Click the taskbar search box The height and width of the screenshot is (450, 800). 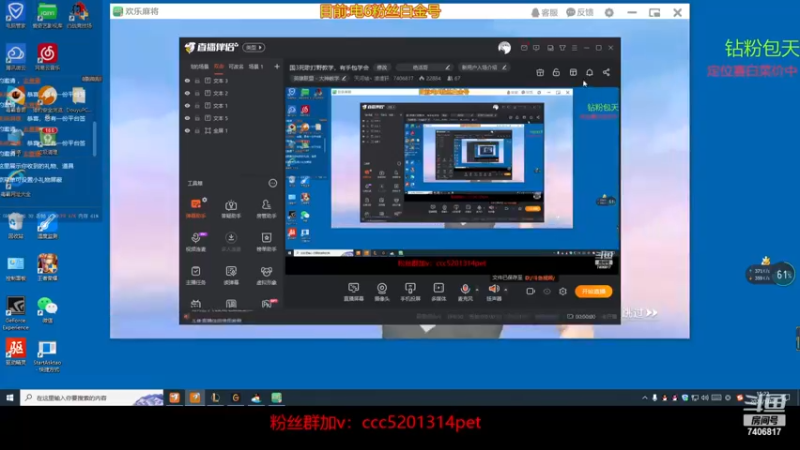92,397
